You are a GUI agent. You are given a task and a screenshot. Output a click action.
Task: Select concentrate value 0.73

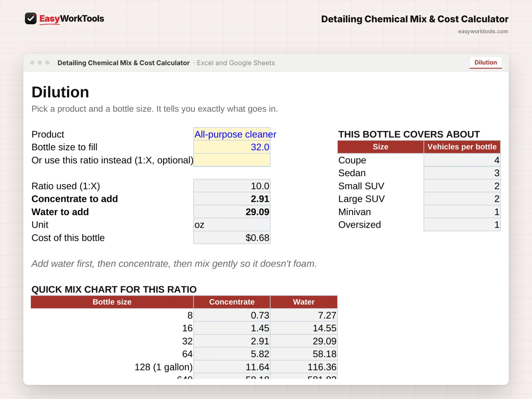point(232,315)
